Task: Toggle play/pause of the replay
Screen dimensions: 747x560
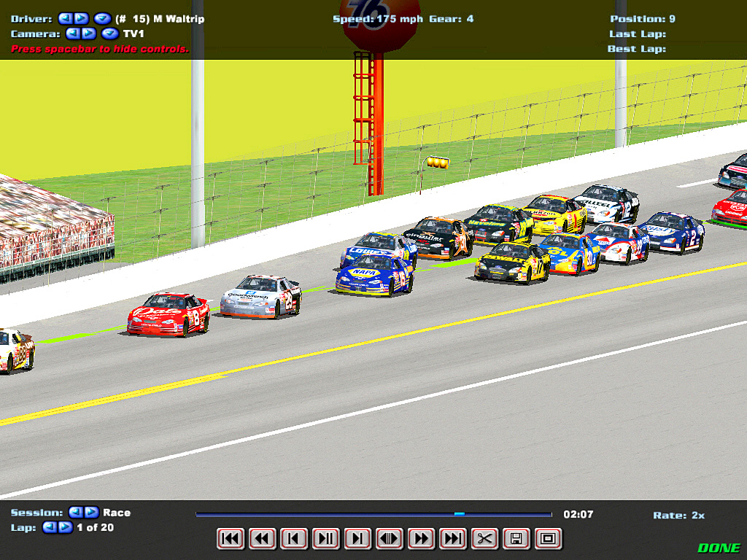Action: coord(325,539)
